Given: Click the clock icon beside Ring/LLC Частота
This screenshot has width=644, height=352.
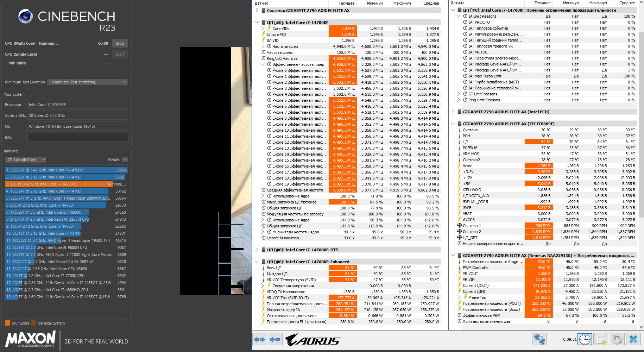Looking at the screenshot, I should coord(263,58).
